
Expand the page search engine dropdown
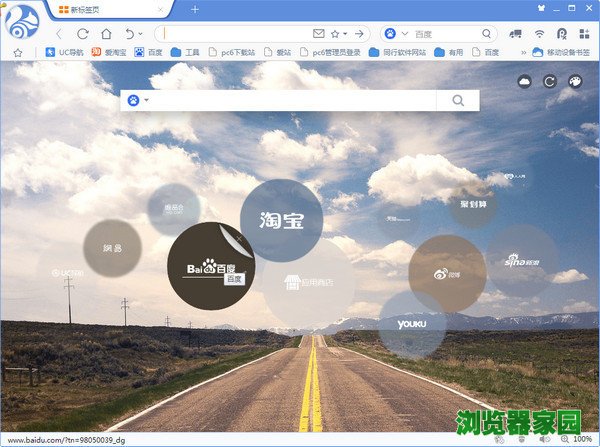(x=147, y=101)
